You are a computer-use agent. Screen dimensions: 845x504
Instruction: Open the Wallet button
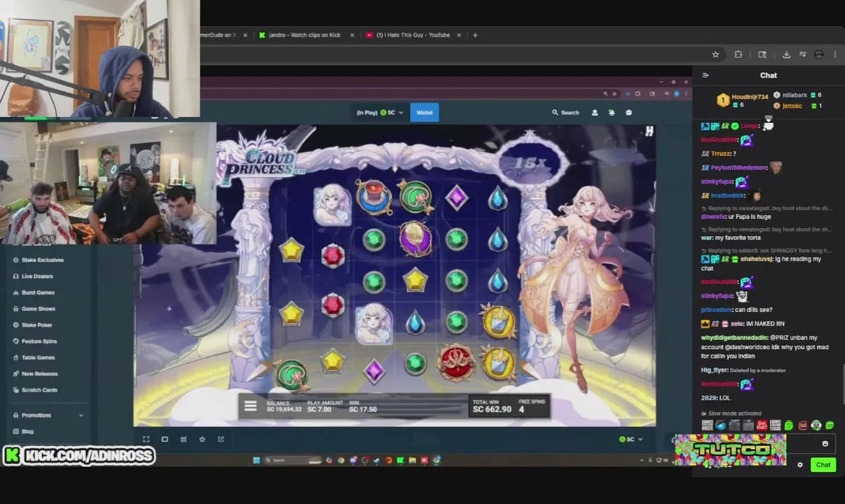(x=425, y=112)
